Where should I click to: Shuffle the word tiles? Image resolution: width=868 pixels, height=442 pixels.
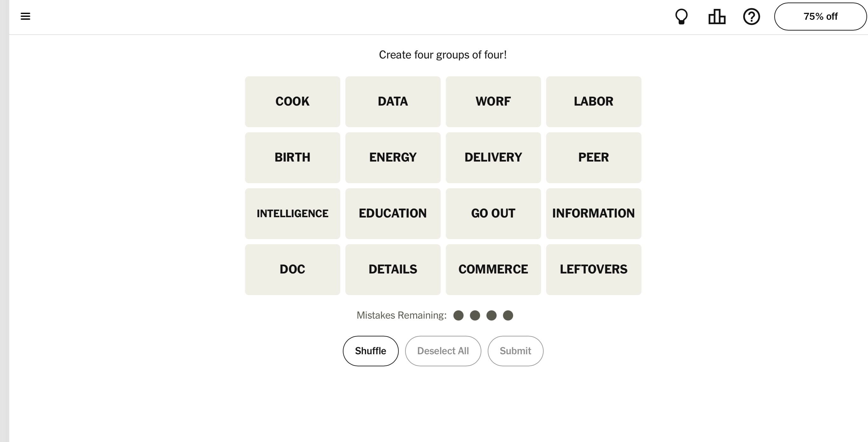(x=370, y=351)
